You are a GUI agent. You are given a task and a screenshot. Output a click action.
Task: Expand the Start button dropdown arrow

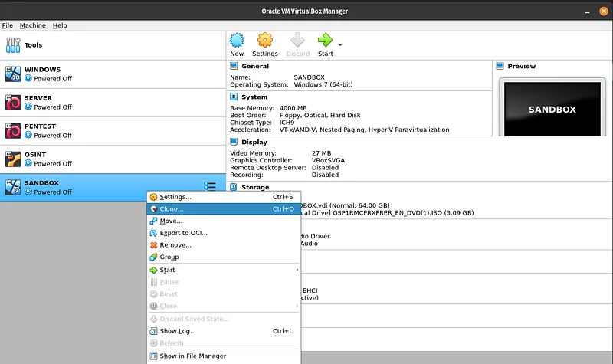[x=340, y=45]
